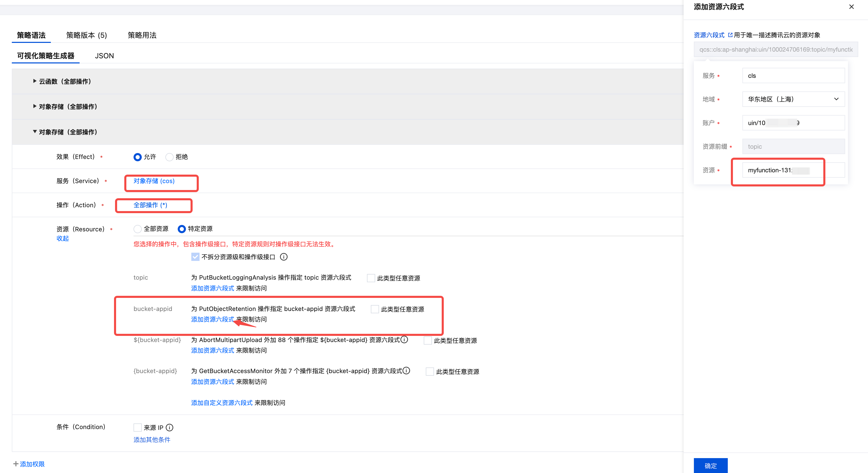Image resolution: width=868 pixels, height=473 pixels.
Task: Open the 地域 region dropdown
Action: (793, 99)
